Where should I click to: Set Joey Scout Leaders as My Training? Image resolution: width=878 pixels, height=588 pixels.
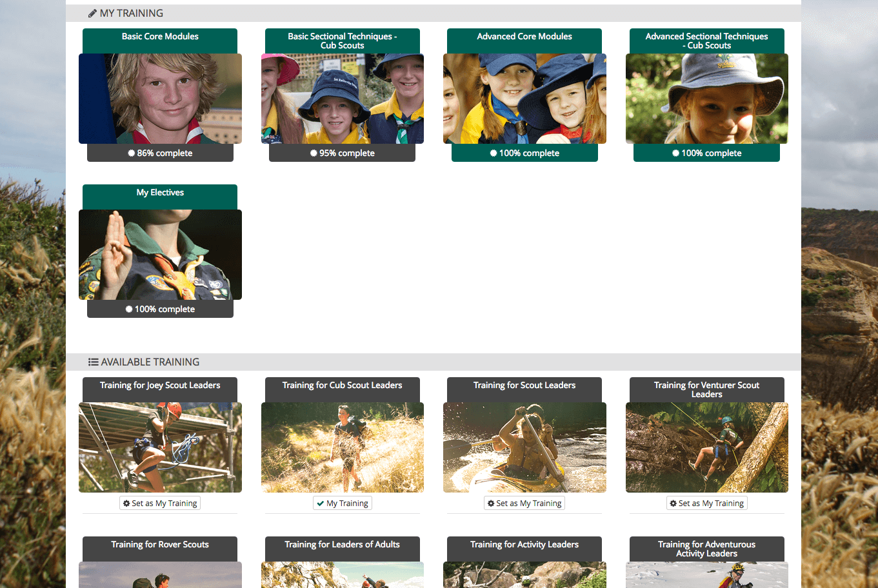coord(160,504)
